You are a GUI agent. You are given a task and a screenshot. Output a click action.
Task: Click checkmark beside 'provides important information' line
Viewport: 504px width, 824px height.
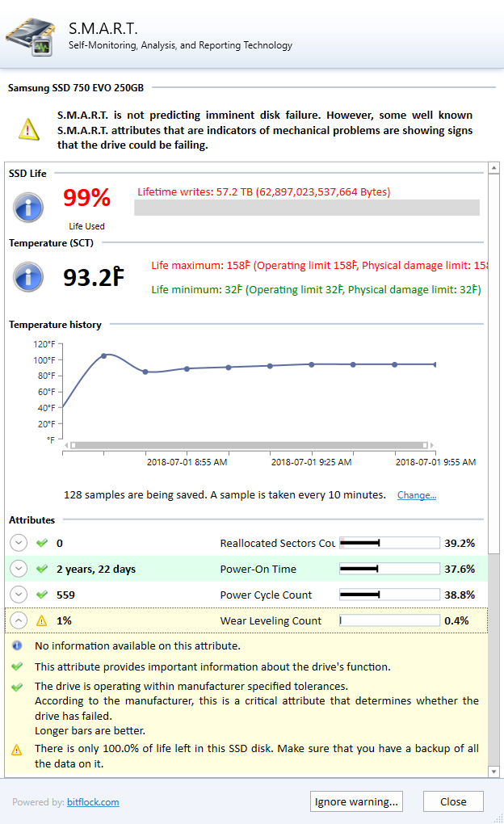pos(17,666)
